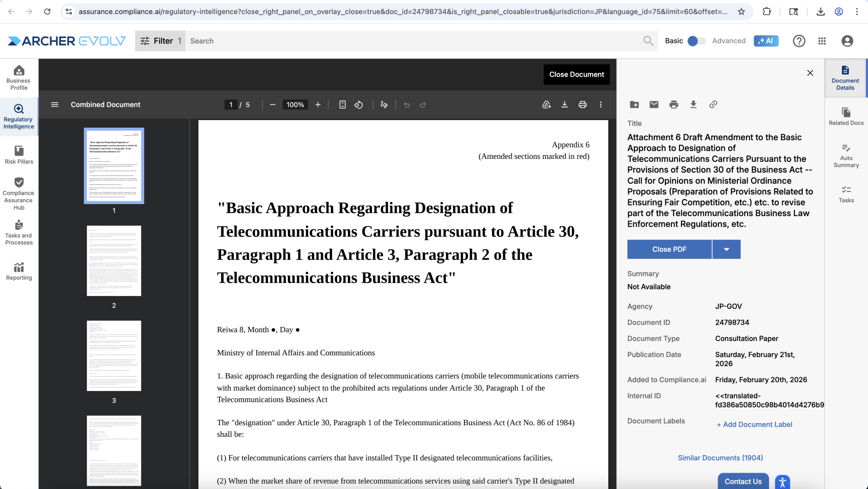Click the Close Document button
This screenshot has width=868, height=489.
click(x=576, y=74)
